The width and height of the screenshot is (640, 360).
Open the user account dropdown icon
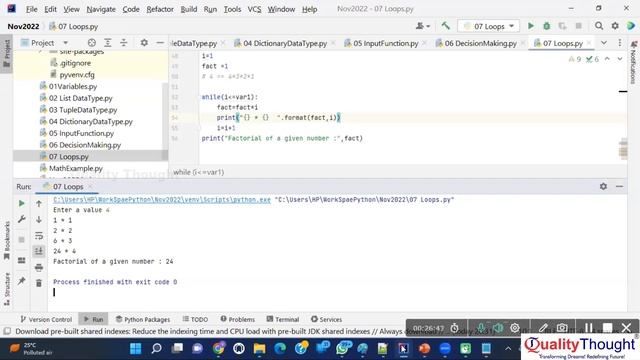(x=422, y=26)
